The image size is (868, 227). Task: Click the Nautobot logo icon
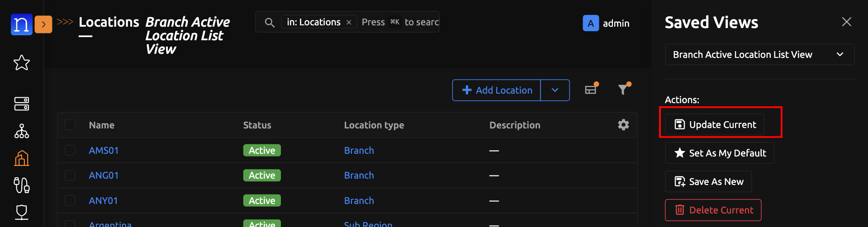click(21, 24)
